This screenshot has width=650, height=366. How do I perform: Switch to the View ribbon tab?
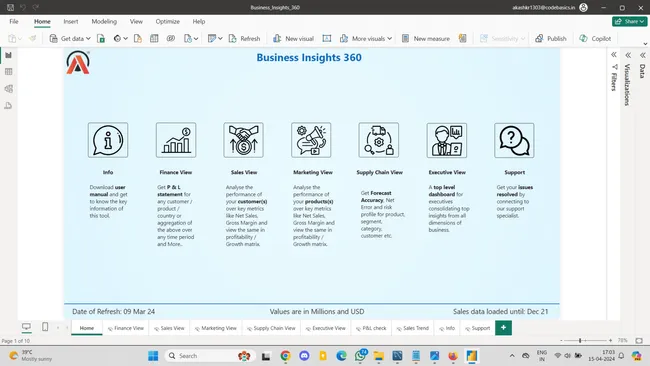point(136,22)
